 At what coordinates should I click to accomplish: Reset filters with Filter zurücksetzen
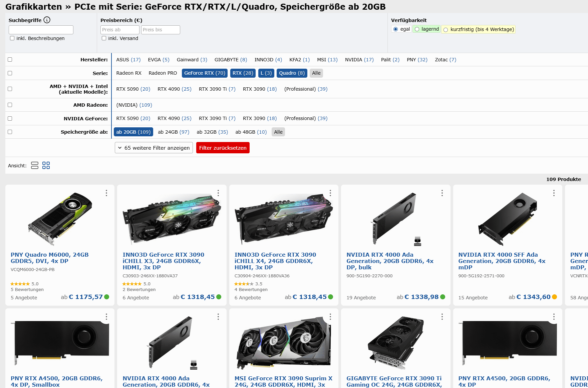223,148
